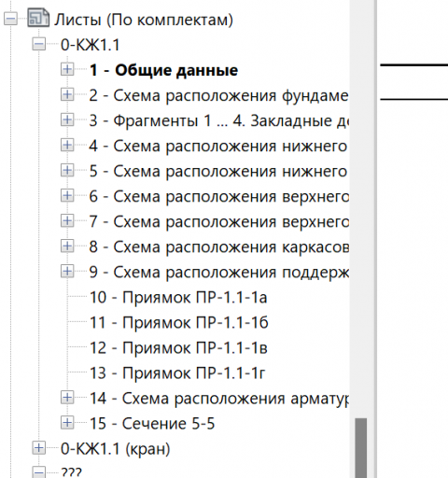Expand sheet 15 - Сечение 5-5
448x478 pixels.
click(67, 423)
